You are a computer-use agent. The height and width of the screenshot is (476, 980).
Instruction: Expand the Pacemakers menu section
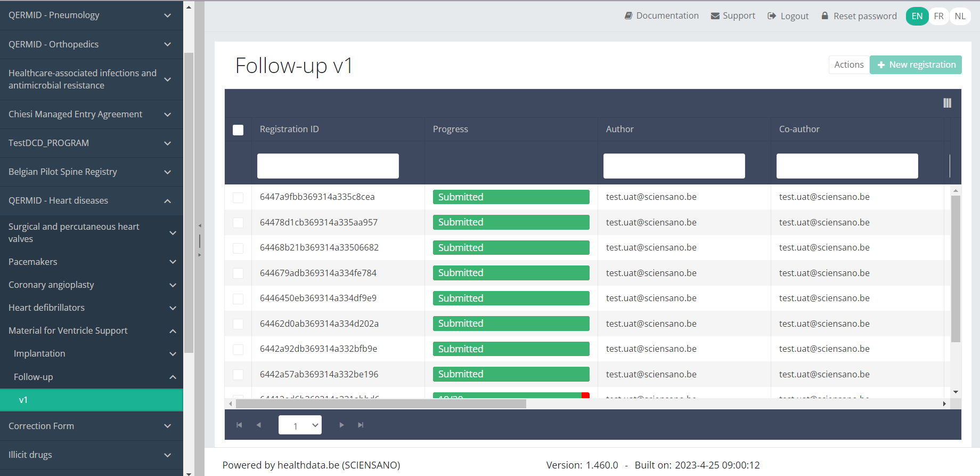(91, 262)
